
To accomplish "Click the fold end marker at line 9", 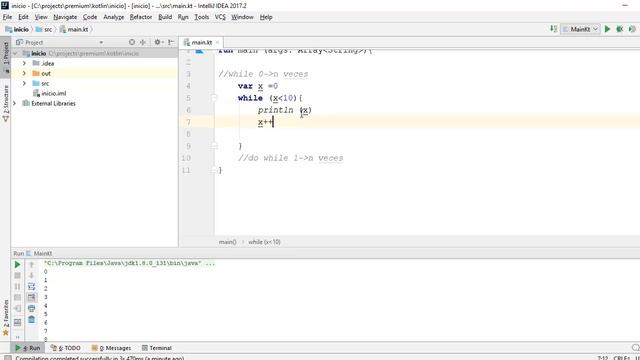I will (214, 146).
